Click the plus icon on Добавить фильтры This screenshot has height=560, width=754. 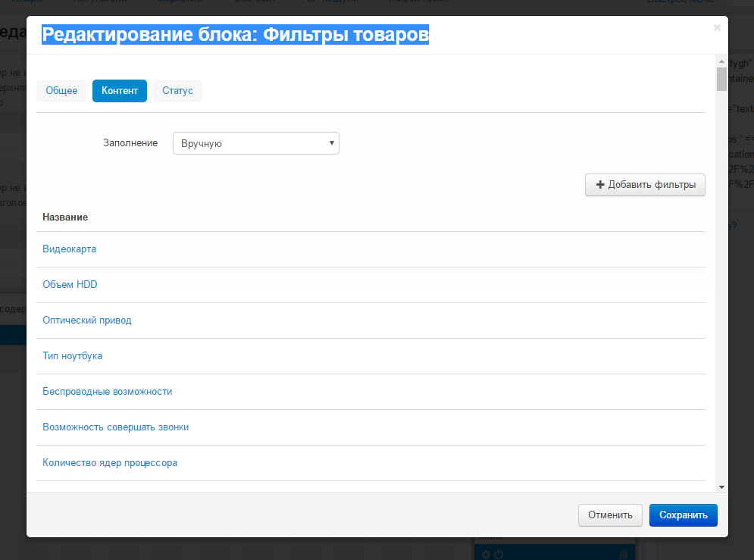tap(600, 185)
